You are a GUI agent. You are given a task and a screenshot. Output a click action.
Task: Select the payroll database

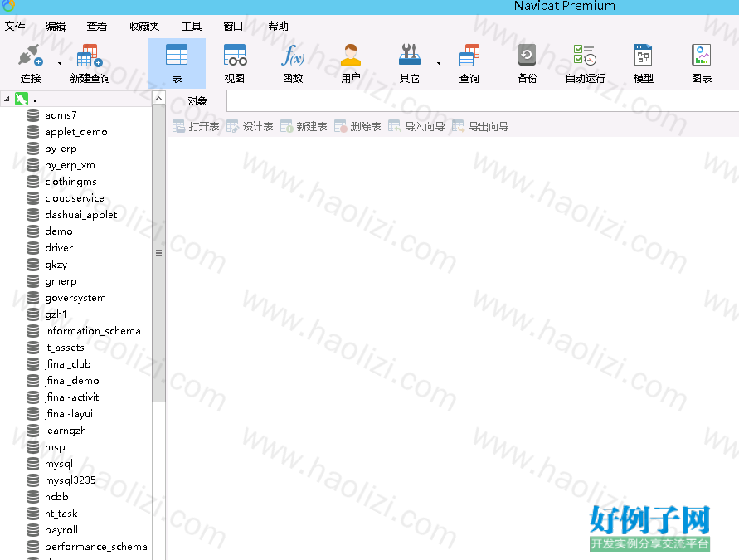(x=61, y=530)
